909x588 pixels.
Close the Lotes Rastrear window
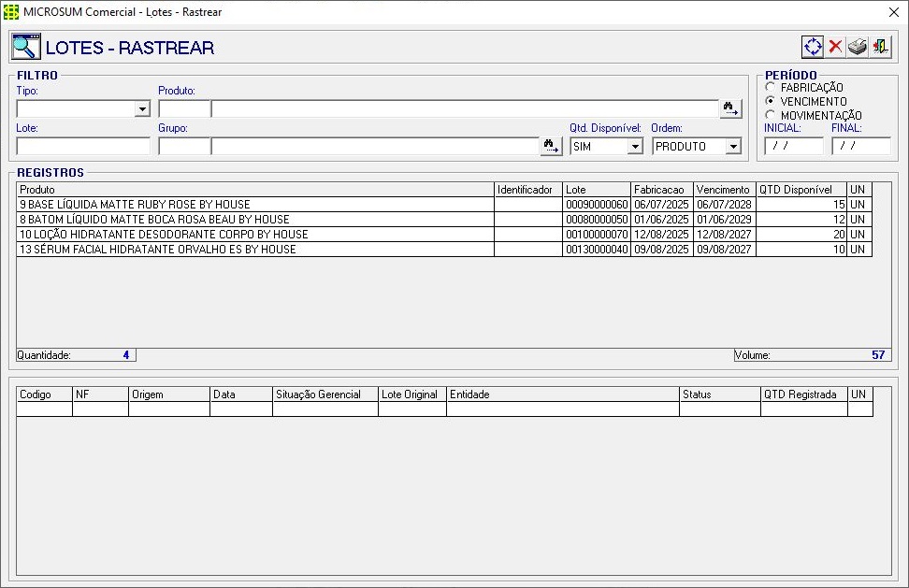click(894, 12)
